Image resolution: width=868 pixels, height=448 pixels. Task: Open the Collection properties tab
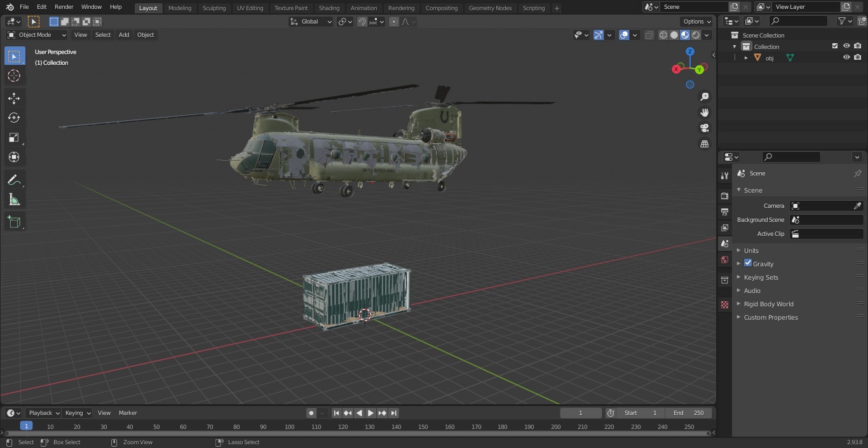(724, 280)
